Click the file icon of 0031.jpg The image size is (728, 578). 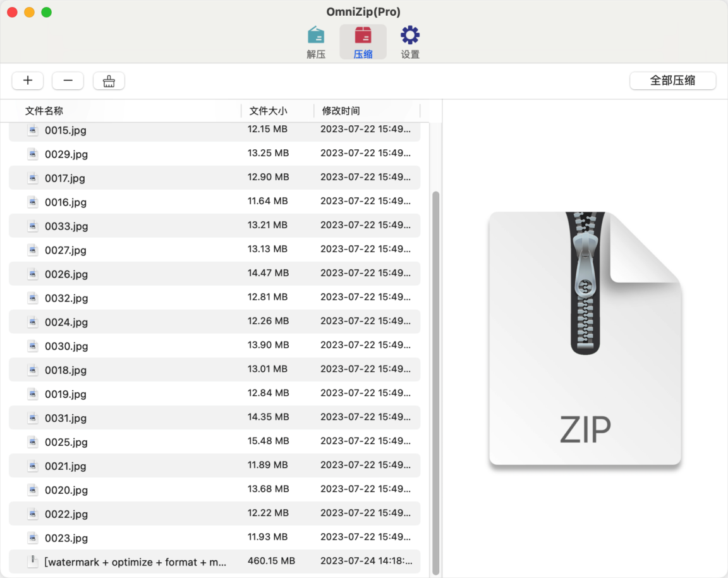click(32, 418)
